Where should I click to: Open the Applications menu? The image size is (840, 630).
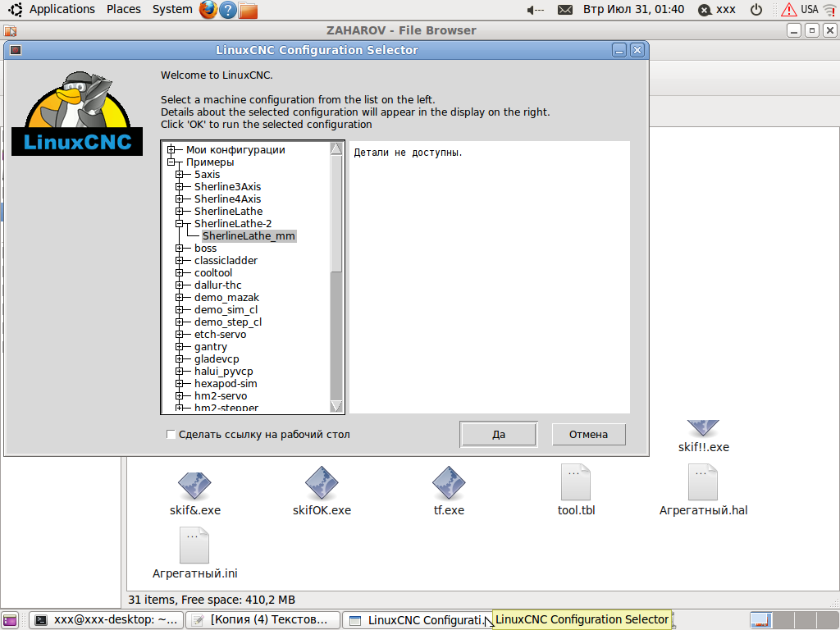[x=62, y=10]
